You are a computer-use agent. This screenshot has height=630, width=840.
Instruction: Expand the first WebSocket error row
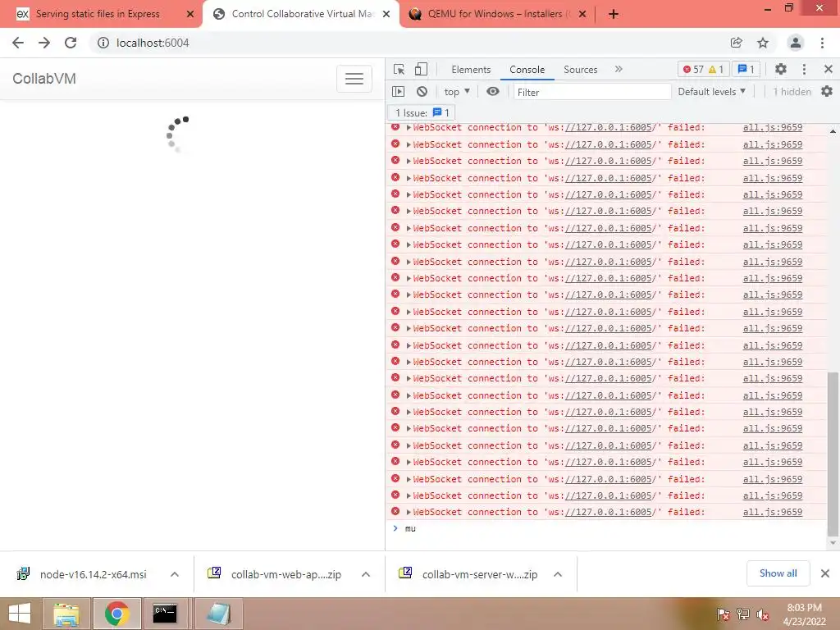click(409, 127)
